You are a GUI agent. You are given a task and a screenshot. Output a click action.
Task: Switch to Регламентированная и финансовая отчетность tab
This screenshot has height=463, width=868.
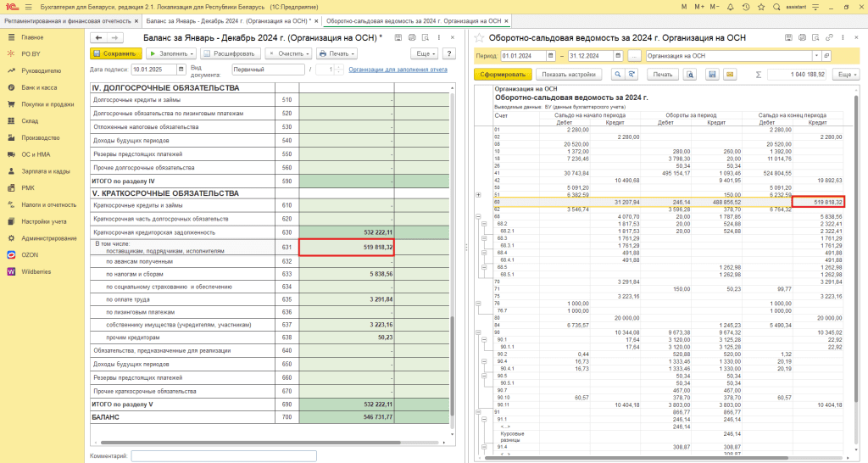(68, 21)
